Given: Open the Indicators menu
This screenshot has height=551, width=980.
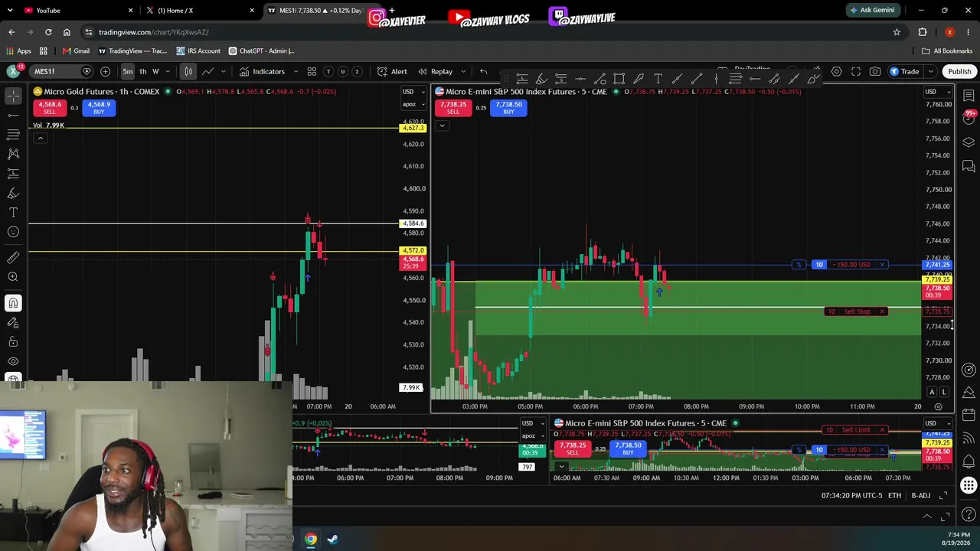Looking at the screenshot, I should click(x=262, y=71).
